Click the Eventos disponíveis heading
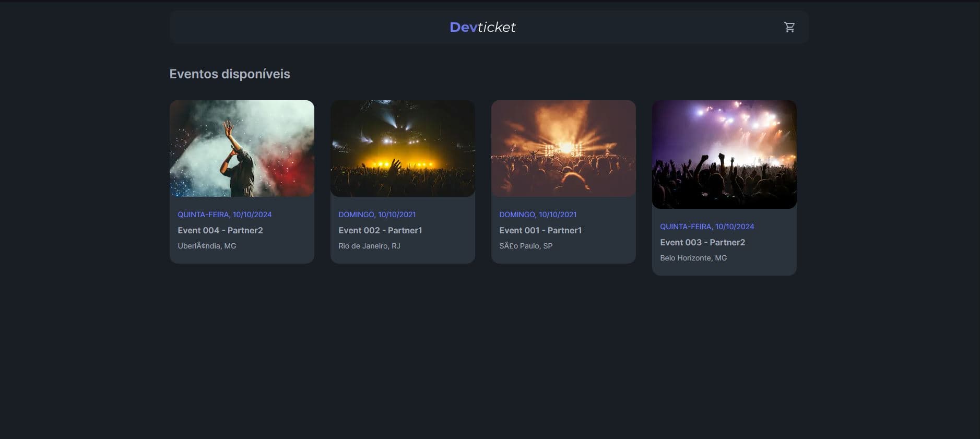 pyautogui.click(x=230, y=74)
